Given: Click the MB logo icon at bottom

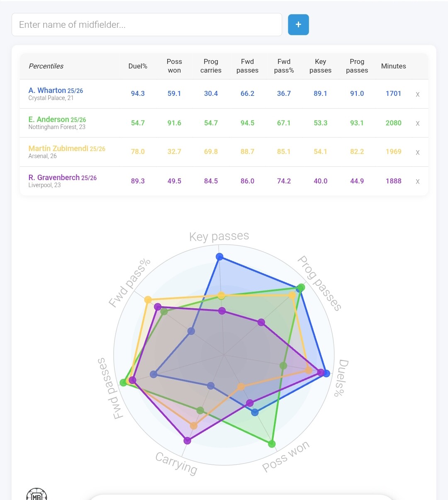Looking at the screenshot, I should pos(37,495).
